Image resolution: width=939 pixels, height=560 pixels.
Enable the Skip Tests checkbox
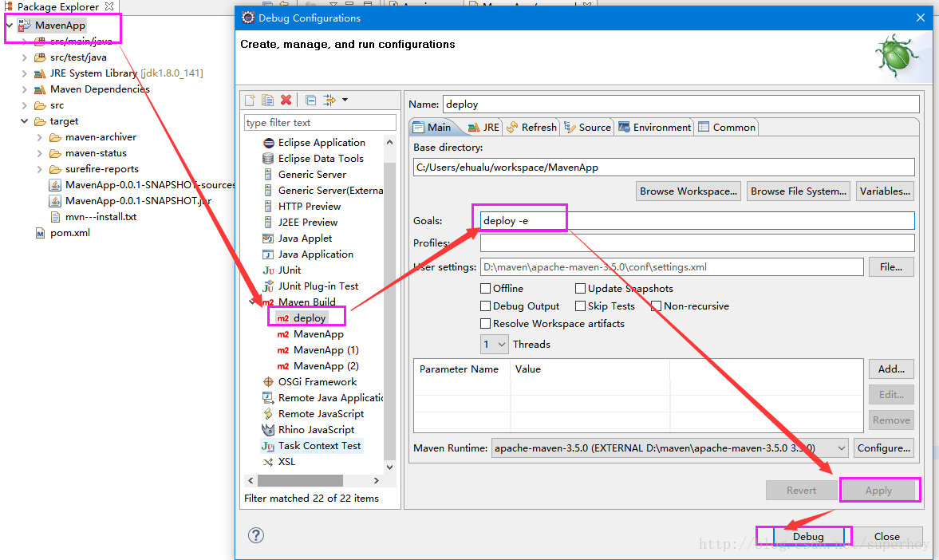click(580, 306)
